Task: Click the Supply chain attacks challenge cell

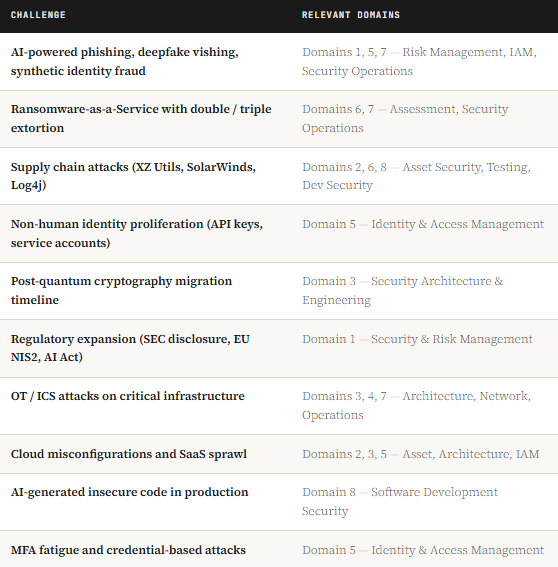Action: [x=133, y=176]
